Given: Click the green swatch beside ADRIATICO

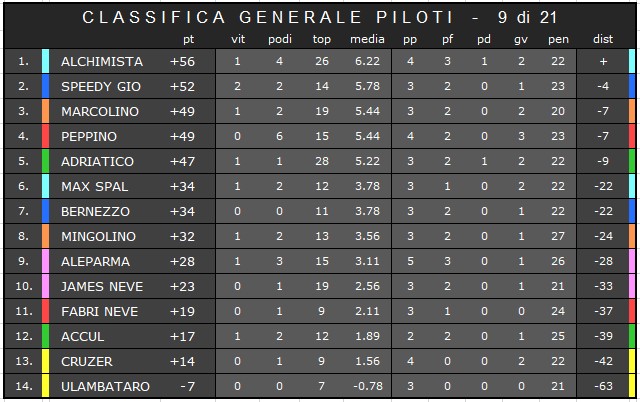Looking at the screenshot, I should pos(45,161).
